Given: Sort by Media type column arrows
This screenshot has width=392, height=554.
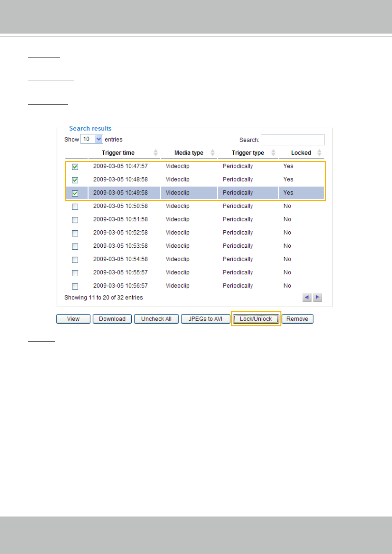Looking at the screenshot, I should point(213,153).
